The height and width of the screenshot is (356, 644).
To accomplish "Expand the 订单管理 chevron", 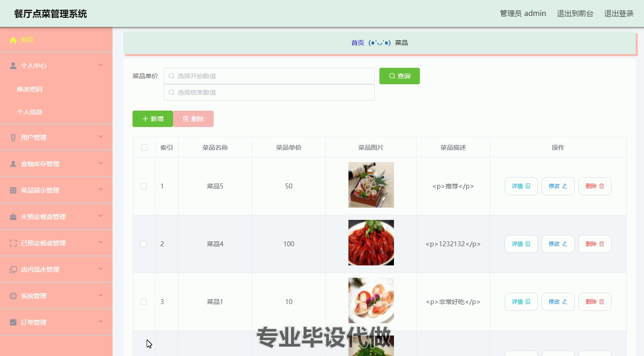I will [x=101, y=321].
